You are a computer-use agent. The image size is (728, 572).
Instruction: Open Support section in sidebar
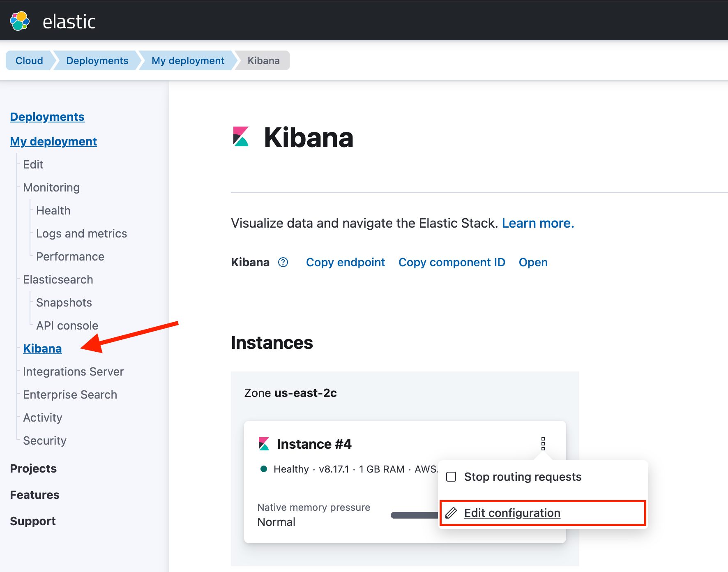click(33, 521)
